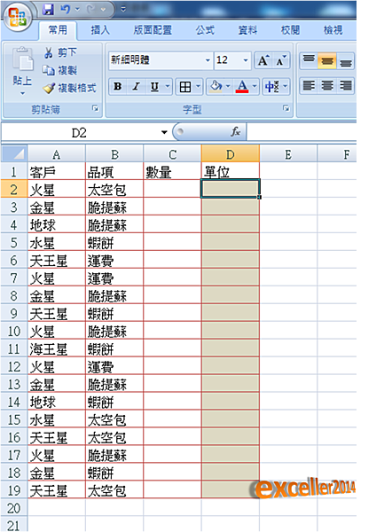Copy selection with 複製
This screenshot has height=532, width=392.
[59, 71]
